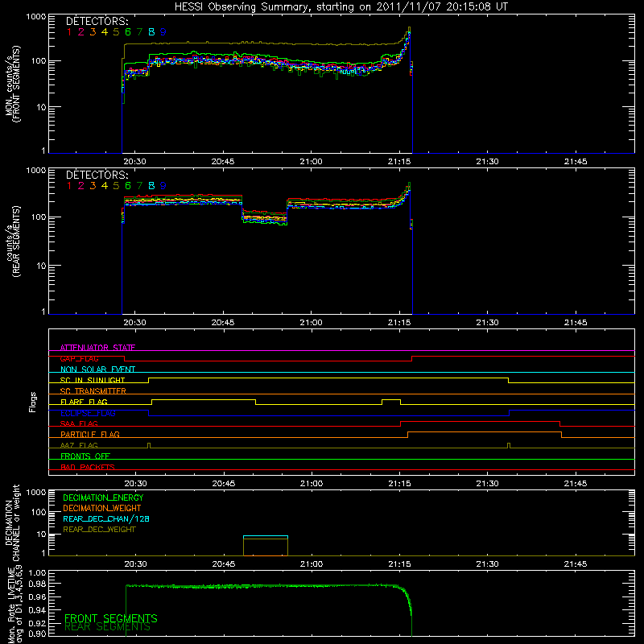This screenshot has width=644, height=644.
Task: Click the Mon. Rate LIVETIME axis title
Action: coord(14,605)
